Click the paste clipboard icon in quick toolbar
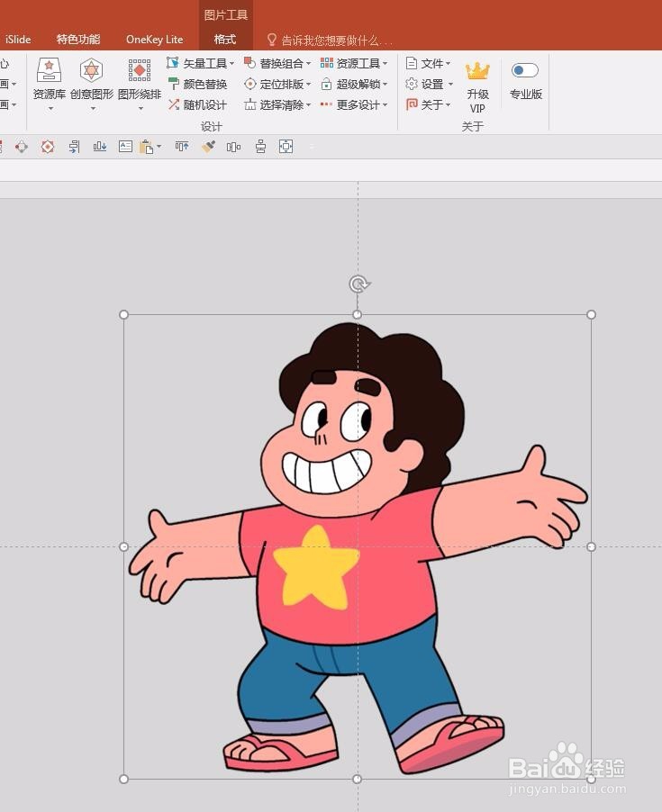Screen dimensions: 662x812 (x=147, y=147)
